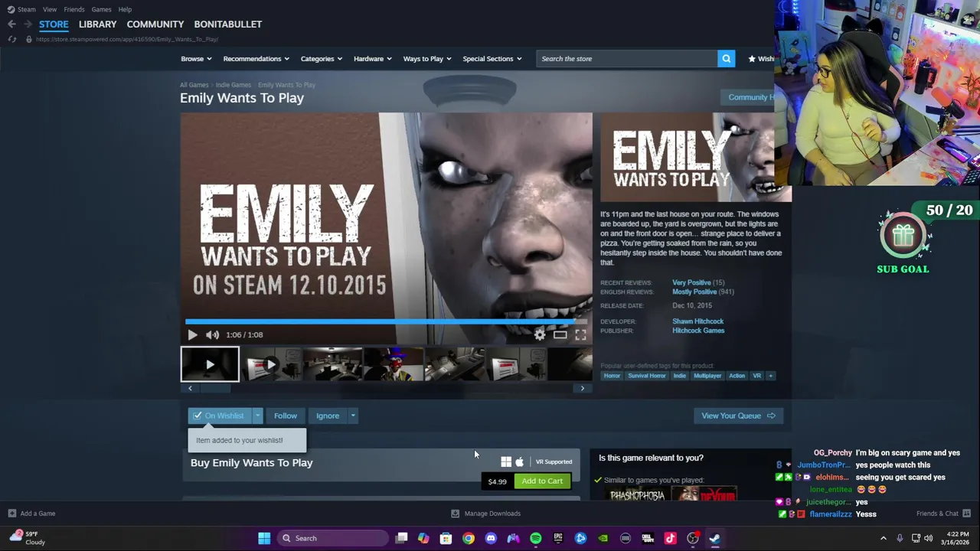Open Friends & Chat

point(943,514)
